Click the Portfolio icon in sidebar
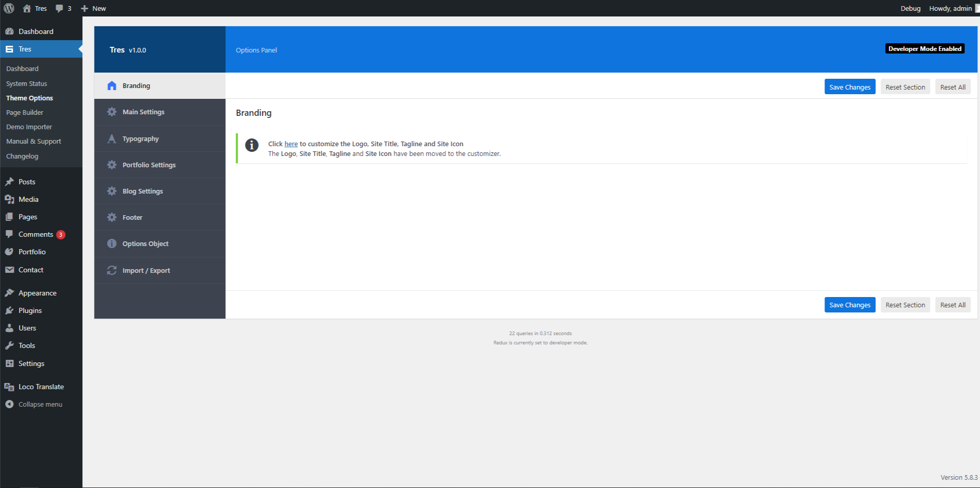The image size is (980, 488). (x=9, y=252)
